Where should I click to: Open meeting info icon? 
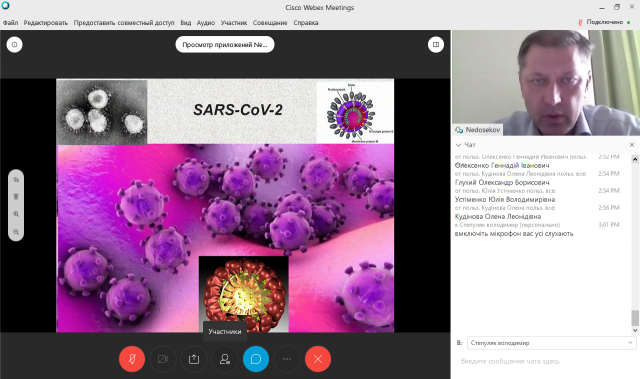pos(14,44)
